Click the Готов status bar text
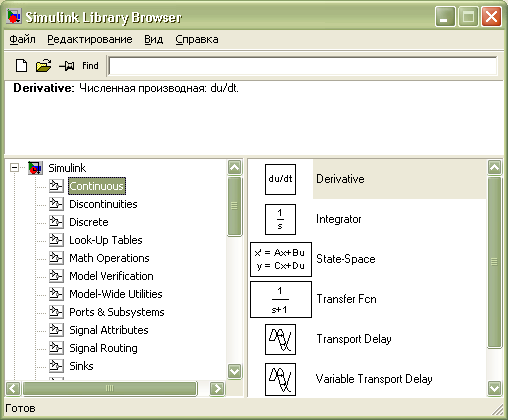Image resolution: width=508 pixels, height=420 pixels. (20, 408)
